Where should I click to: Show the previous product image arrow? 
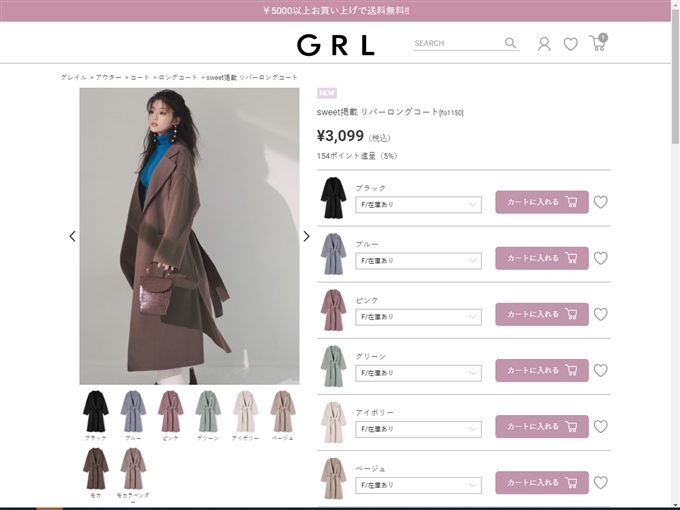(x=72, y=236)
